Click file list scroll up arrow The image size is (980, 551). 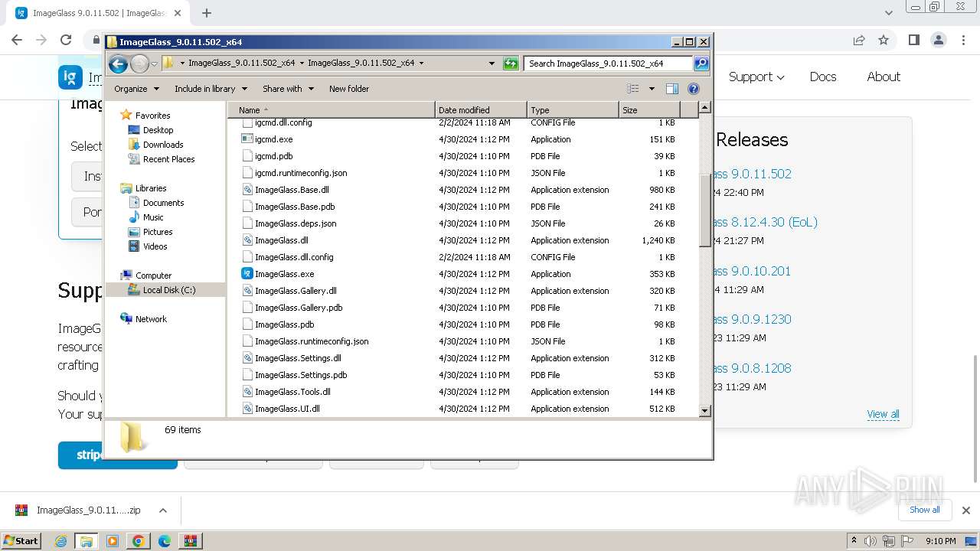coord(705,107)
